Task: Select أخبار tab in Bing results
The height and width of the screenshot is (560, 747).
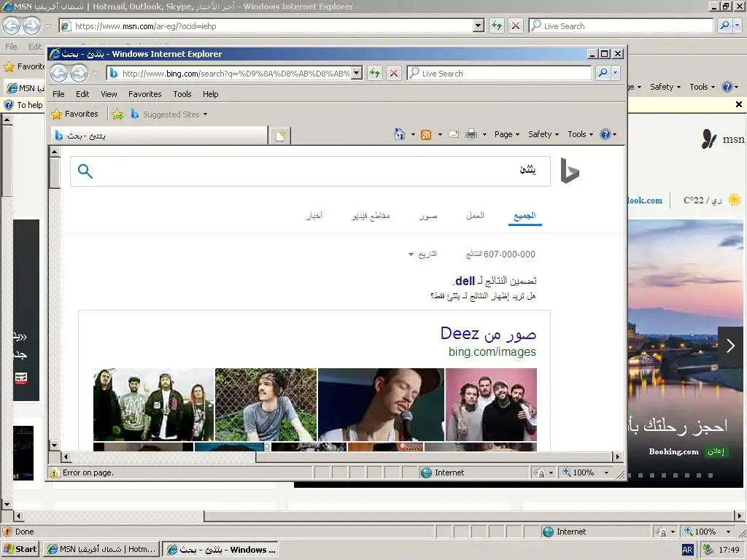Action: coord(314,216)
